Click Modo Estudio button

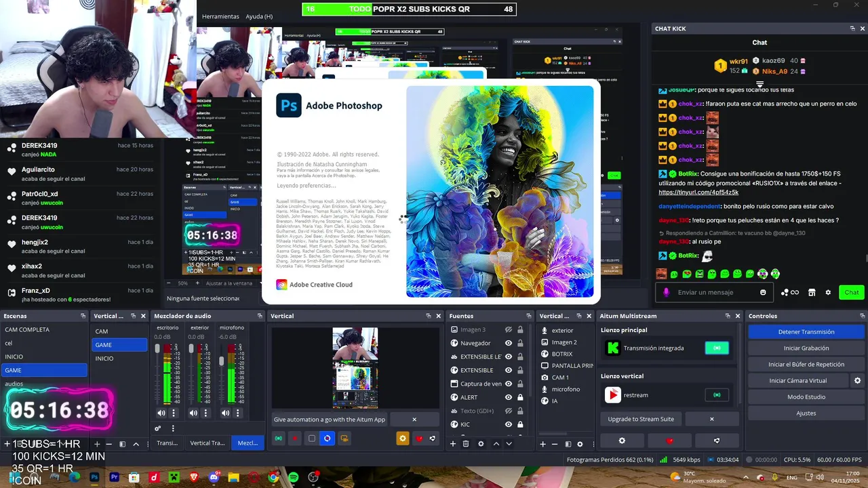pos(806,397)
